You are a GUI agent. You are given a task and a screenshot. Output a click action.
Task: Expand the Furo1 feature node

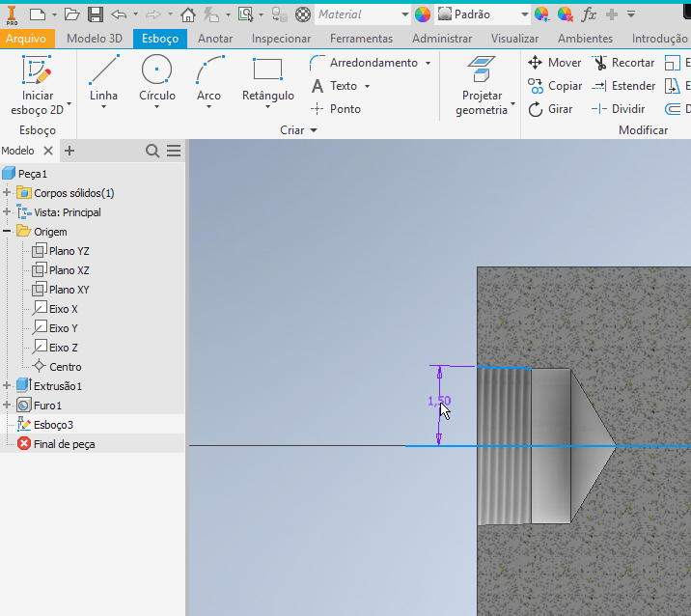[x=7, y=405]
